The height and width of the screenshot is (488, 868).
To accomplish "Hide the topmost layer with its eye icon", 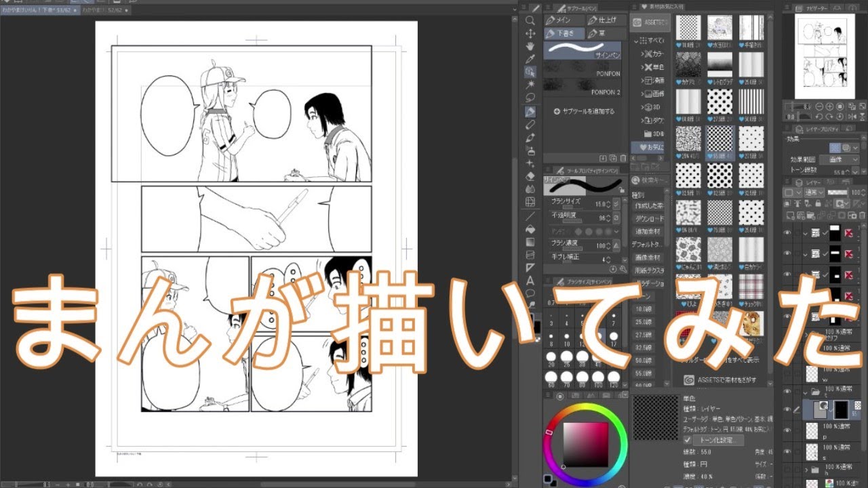I will [787, 232].
